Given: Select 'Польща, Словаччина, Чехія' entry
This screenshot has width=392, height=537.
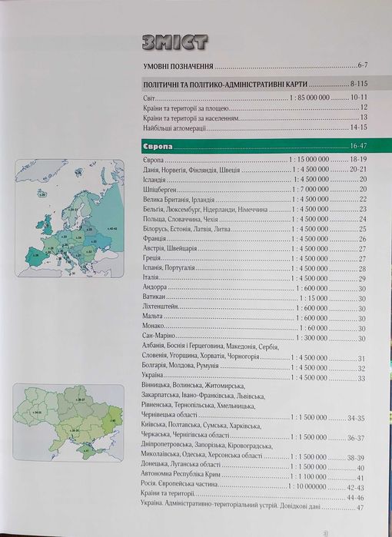Looking at the screenshot, I should click(x=254, y=219).
